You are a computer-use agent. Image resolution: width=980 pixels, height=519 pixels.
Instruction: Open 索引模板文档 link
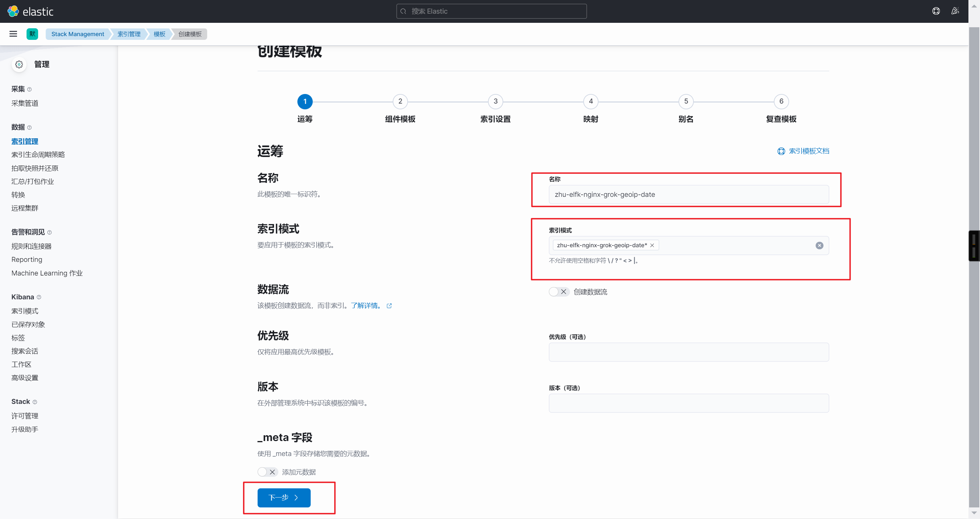click(x=803, y=151)
